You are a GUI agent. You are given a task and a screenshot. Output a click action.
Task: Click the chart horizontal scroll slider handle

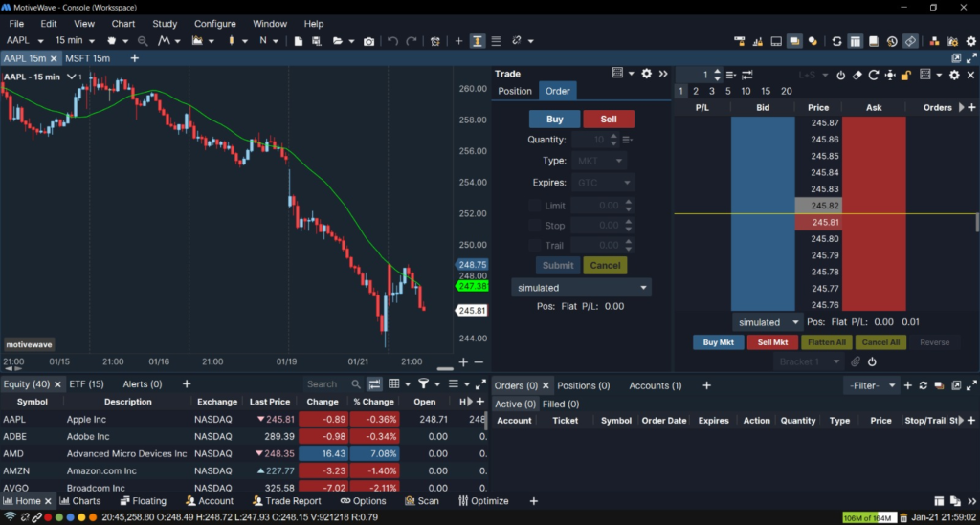point(445,368)
